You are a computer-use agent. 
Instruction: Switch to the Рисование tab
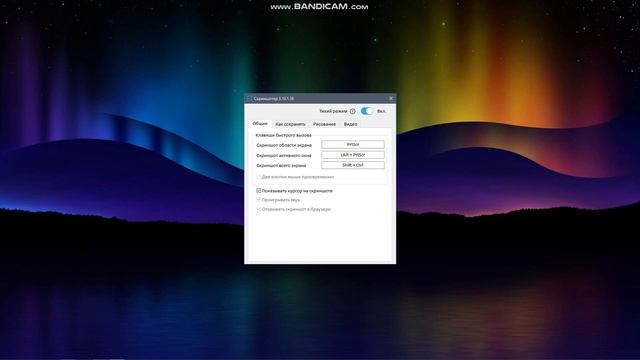click(324, 124)
